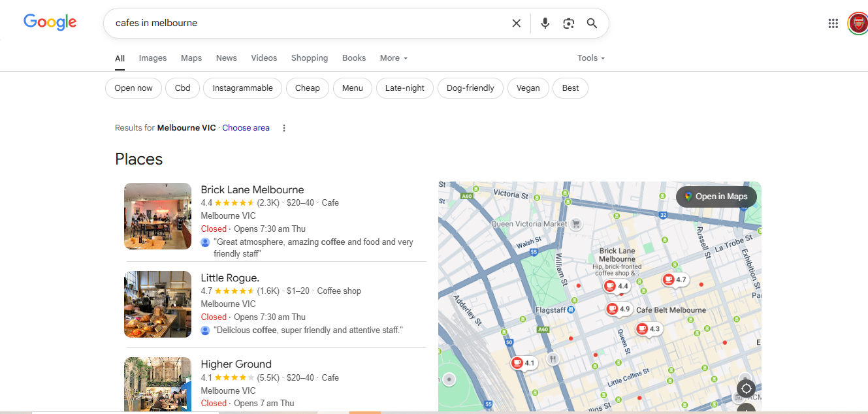Click the Choose area link
This screenshot has width=868, height=414.
click(x=246, y=128)
